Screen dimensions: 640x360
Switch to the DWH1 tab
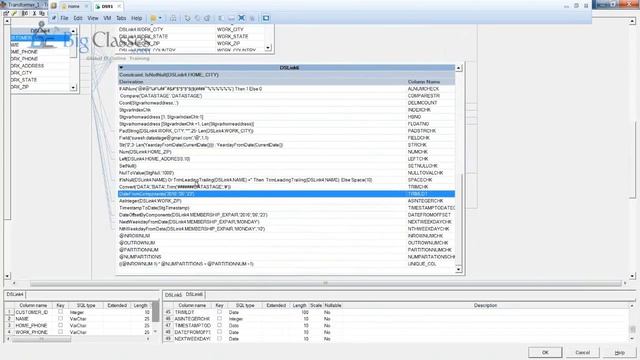tap(107, 6)
